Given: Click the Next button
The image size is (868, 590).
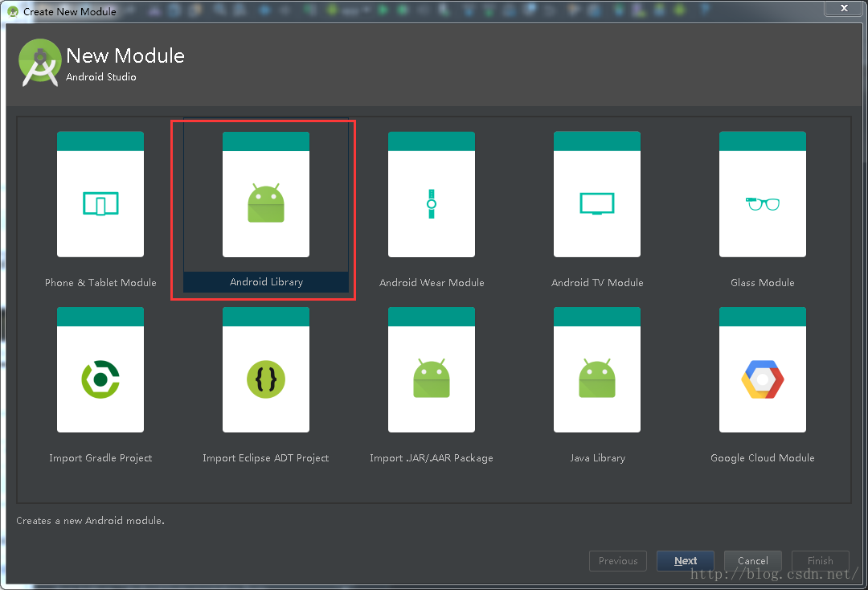Looking at the screenshot, I should [686, 561].
